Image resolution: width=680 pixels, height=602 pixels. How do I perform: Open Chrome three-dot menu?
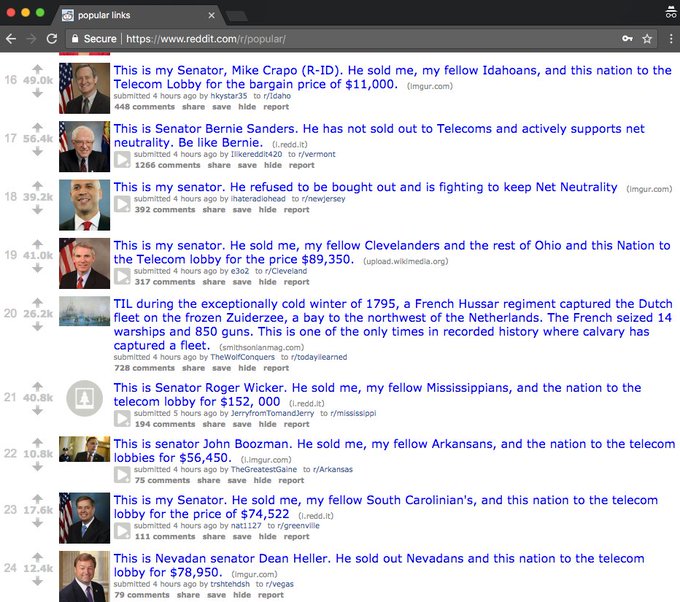click(x=671, y=39)
